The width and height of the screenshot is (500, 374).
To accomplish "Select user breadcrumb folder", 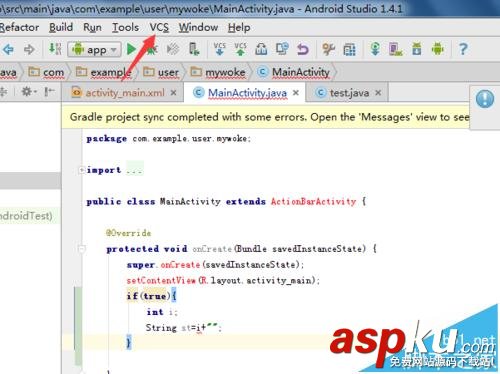I will pos(161,72).
